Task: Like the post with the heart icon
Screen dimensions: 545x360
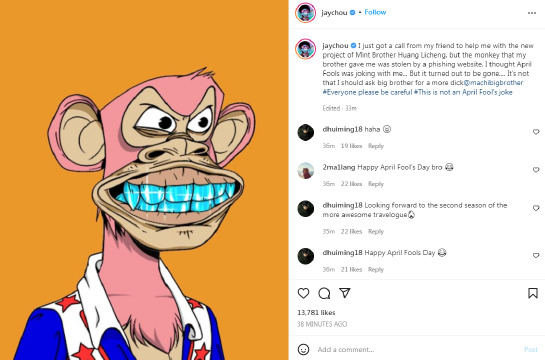Action: point(303,293)
